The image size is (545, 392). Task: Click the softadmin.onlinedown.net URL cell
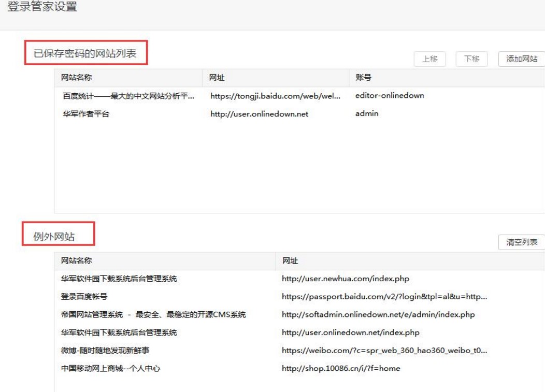(x=378, y=315)
